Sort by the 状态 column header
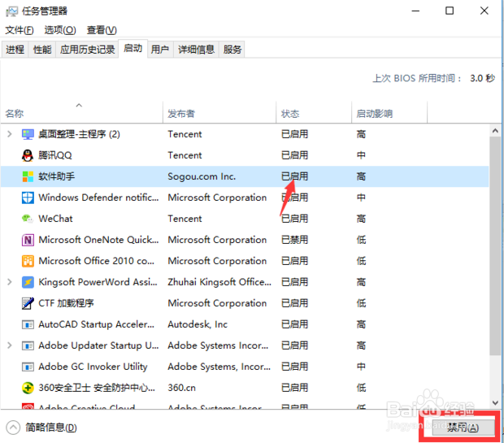Image resolution: width=504 pixels, height=443 pixels. point(314,112)
